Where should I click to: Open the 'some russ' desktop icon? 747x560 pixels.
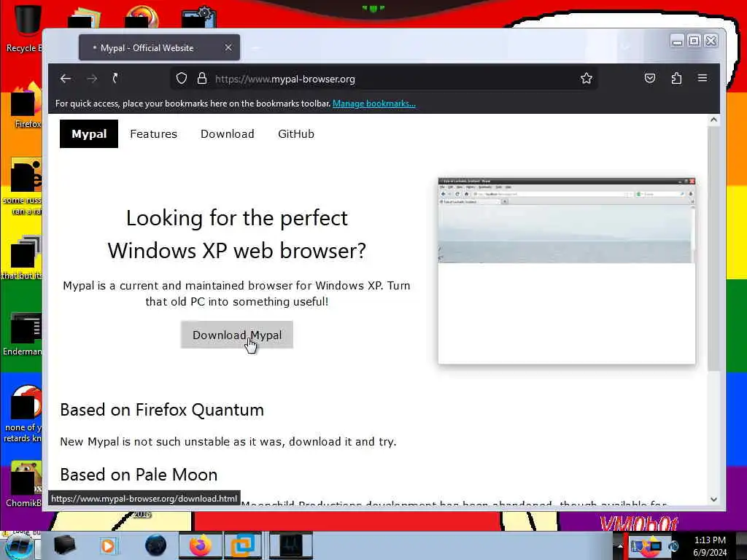(25, 187)
